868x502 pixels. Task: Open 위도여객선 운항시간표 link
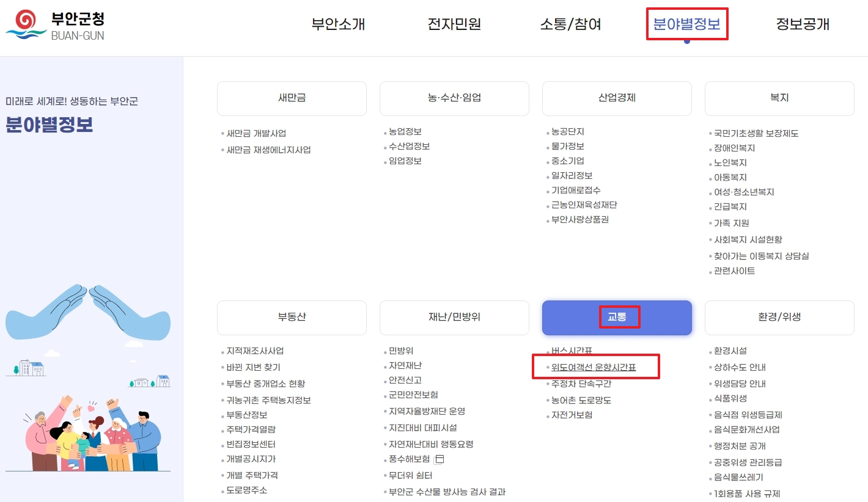[x=596, y=366]
